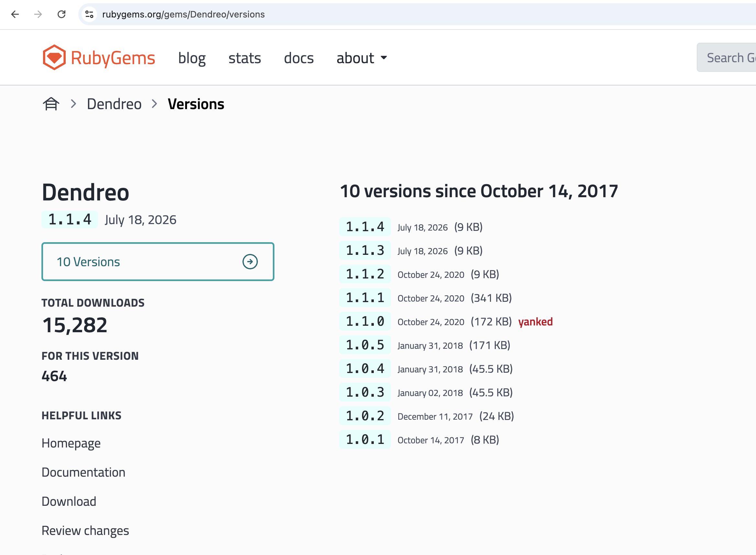This screenshot has height=555, width=756.
Task: Click the '(172 KB)' size for 1.1.0
Action: [x=491, y=322]
